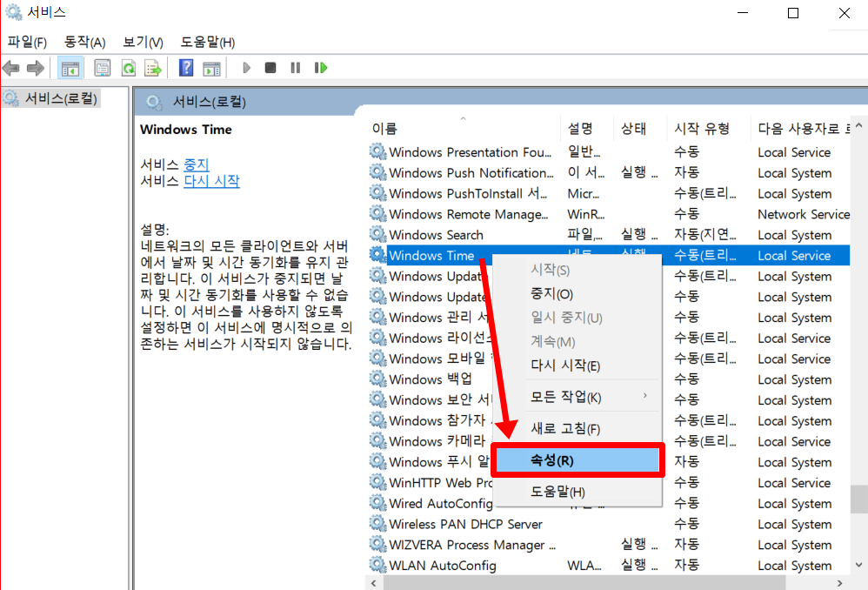
Task: Click the 서비스 title bar gear icon
Action: (x=13, y=12)
